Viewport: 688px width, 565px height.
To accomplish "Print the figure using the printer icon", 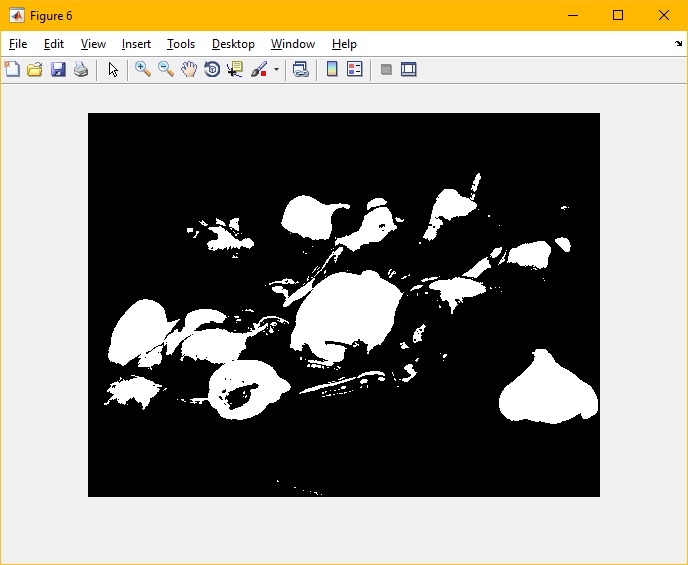I will pos(81,70).
